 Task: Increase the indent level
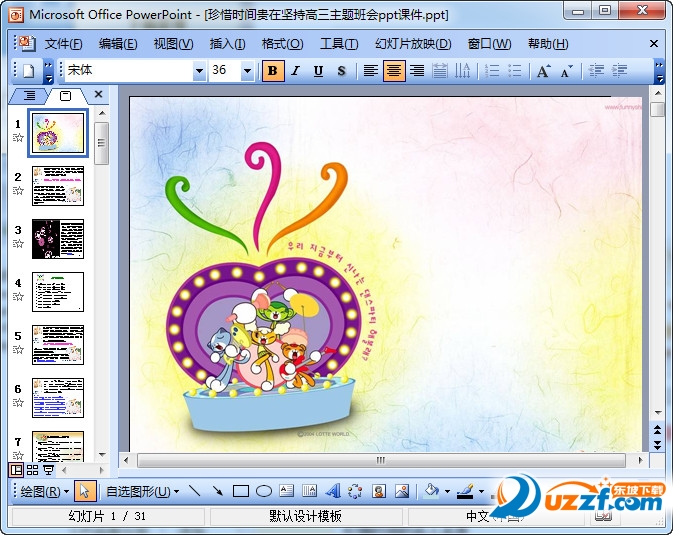[619, 71]
